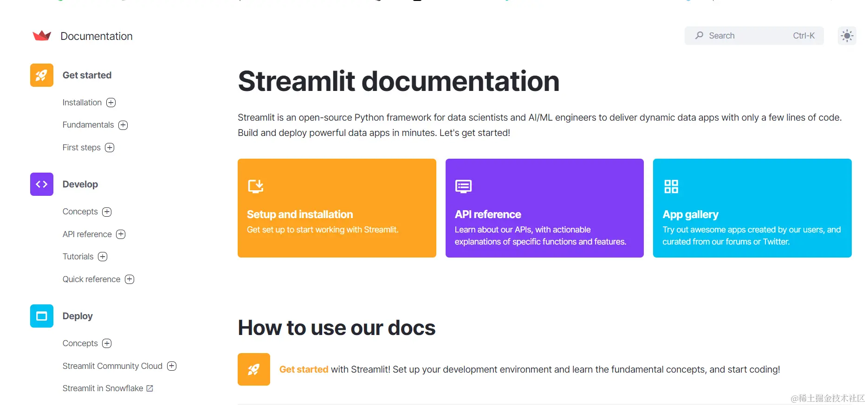Screen dimensions: 868x406
Task: Open the orange rocket Get started icon in sidebar
Action: pyautogui.click(x=42, y=75)
